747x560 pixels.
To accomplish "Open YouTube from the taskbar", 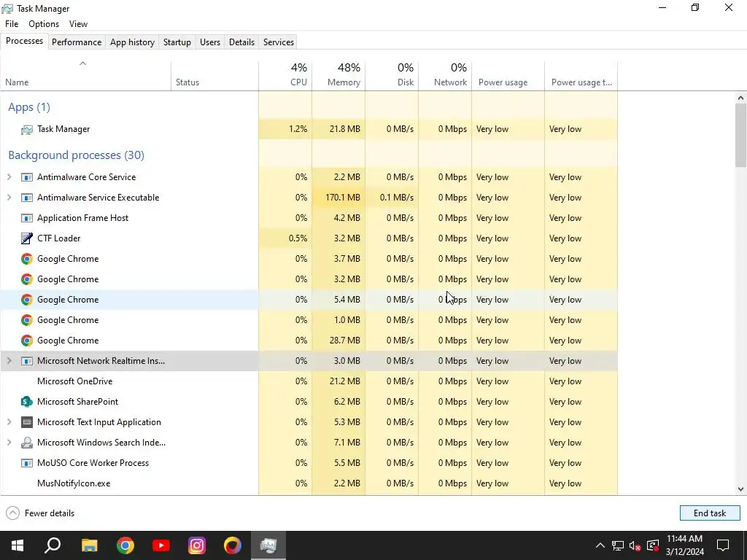I will [x=161, y=545].
